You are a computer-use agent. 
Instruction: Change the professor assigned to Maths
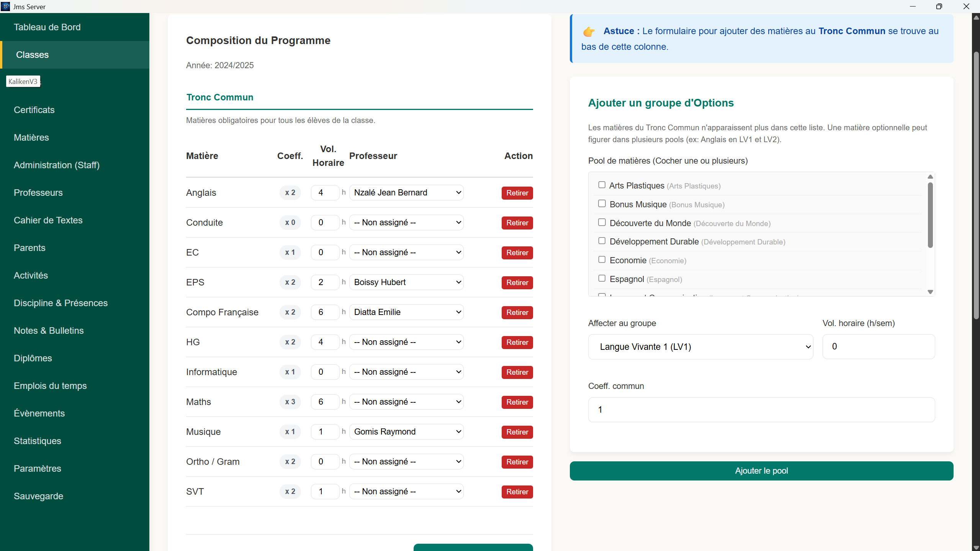pyautogui.click(x=406, y=402)
